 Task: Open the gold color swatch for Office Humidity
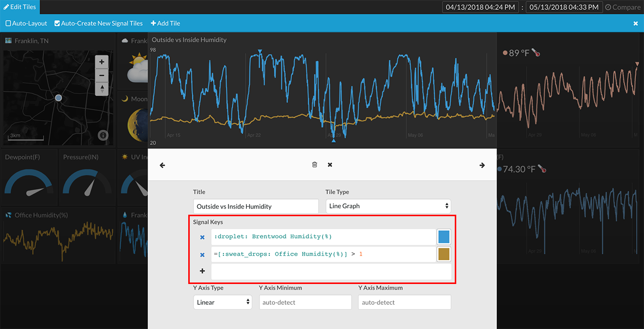(x=444, y=254)
